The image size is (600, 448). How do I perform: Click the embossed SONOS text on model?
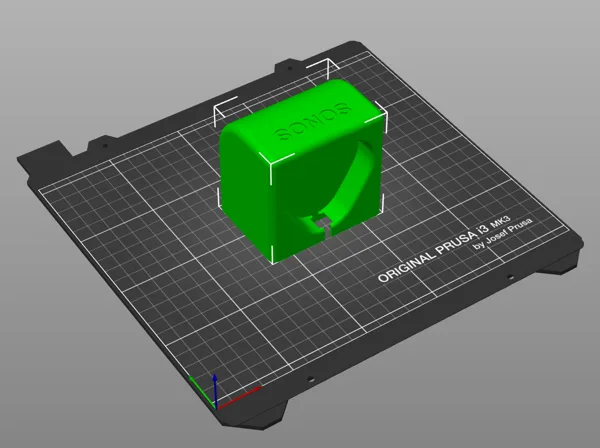312,121
